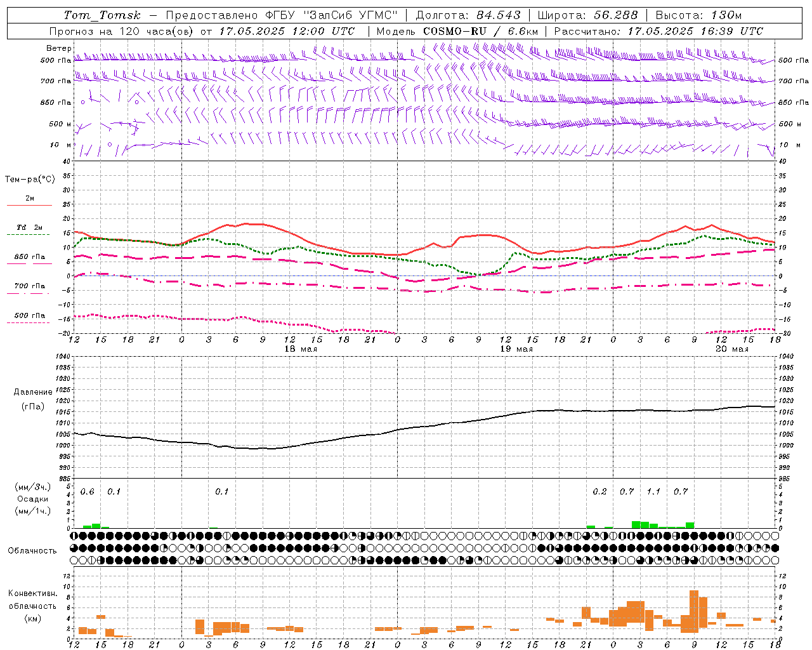The width and height of the screenshot is (812, 650).
Task: Click the 20 мая date label
Action: click(x=731, y=348)
